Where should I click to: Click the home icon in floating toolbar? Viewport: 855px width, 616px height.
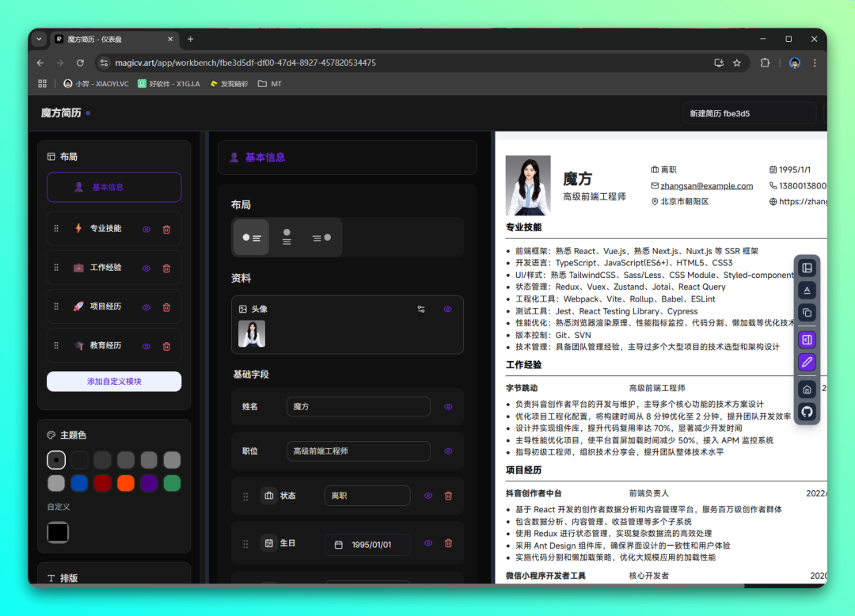(x=807, y=390)
